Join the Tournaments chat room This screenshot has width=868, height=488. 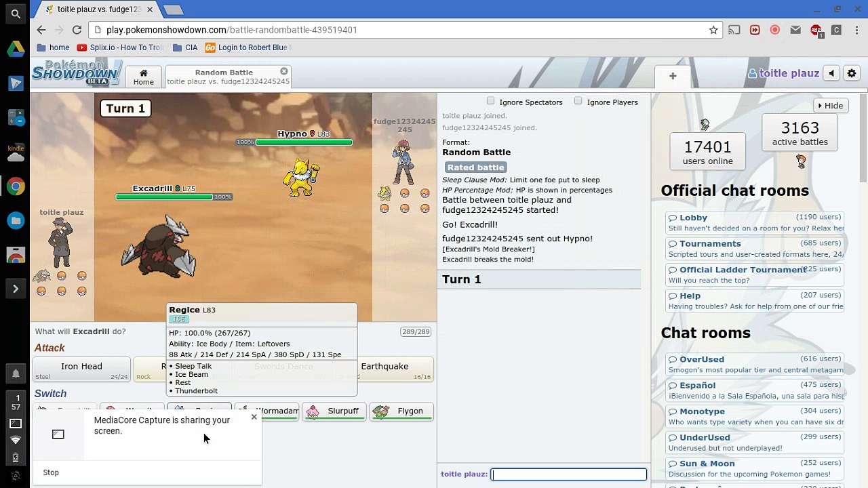click(x=754, y=249)
